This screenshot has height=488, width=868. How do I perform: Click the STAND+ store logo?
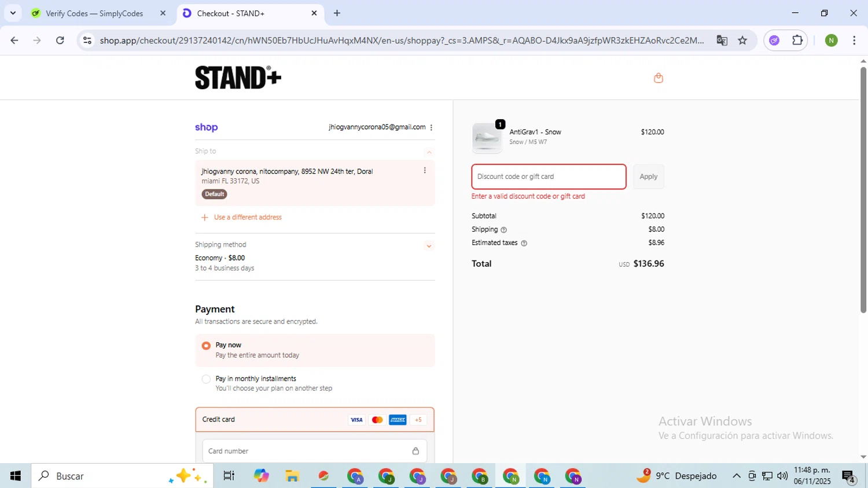pyautogui.click(x=238, y=78)
